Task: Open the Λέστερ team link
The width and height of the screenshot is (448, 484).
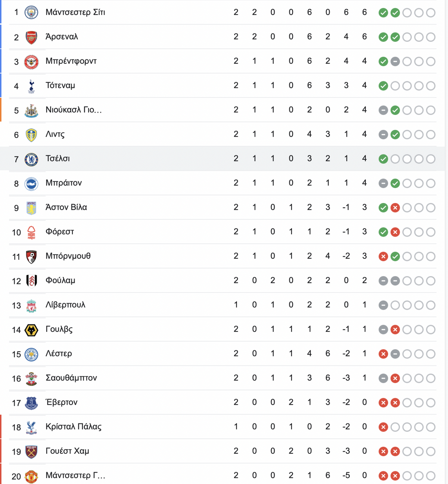Action: [x=59, y=354]
